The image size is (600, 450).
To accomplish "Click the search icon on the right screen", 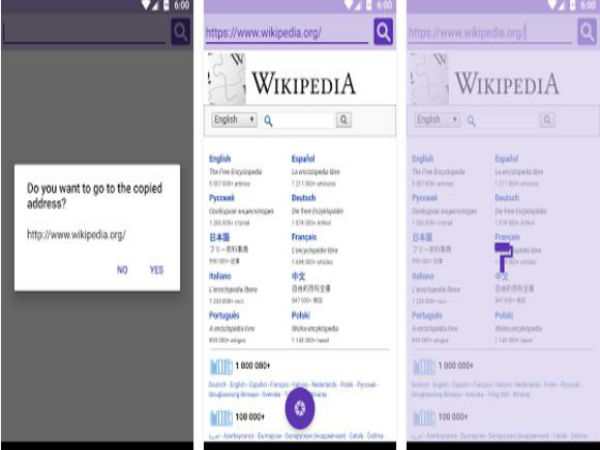I will (587, 32).
